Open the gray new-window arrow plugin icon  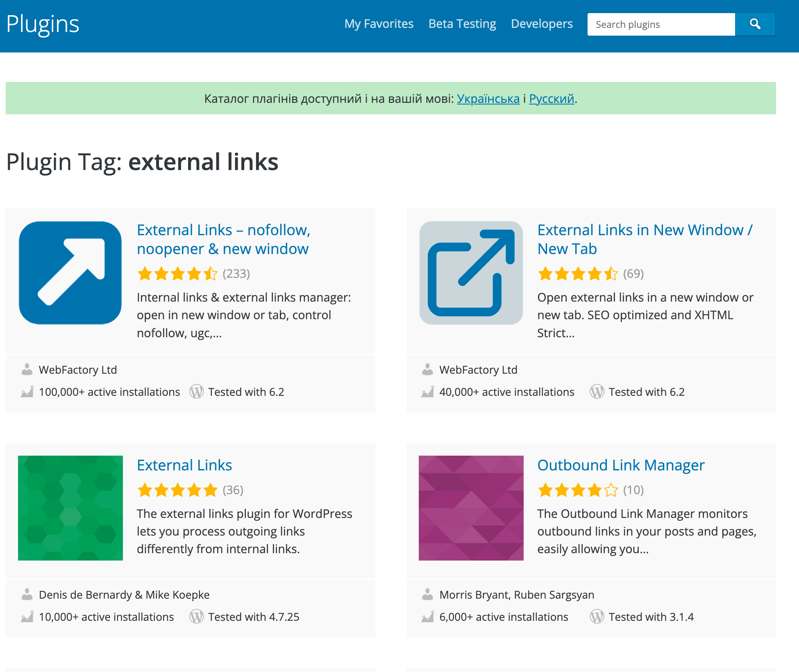(x=471, y=273)
